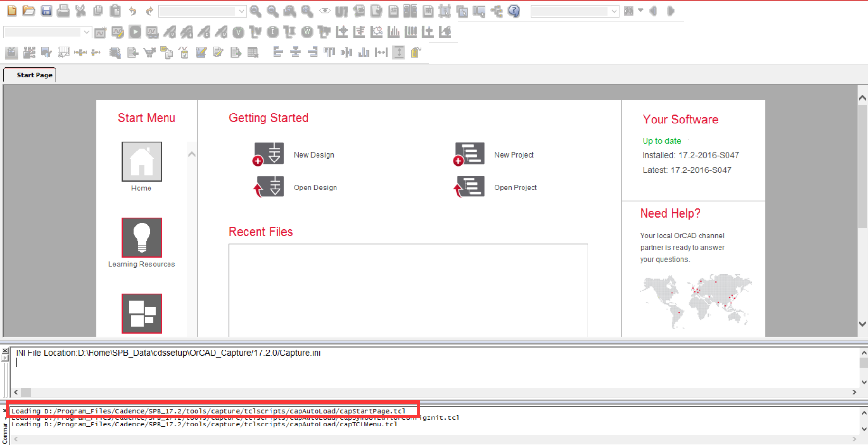Click the edit simulation profile pencil icon
This screenshot has width=868, height=445.
118,32
